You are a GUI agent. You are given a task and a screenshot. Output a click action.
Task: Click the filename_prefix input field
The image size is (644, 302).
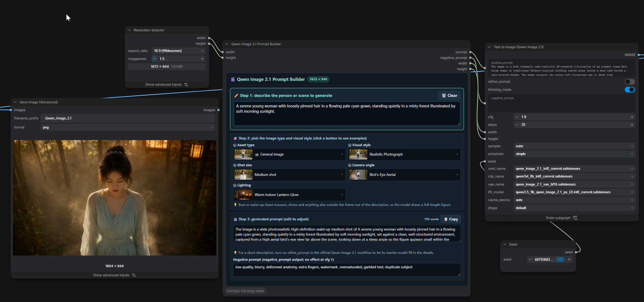[128, 118]
